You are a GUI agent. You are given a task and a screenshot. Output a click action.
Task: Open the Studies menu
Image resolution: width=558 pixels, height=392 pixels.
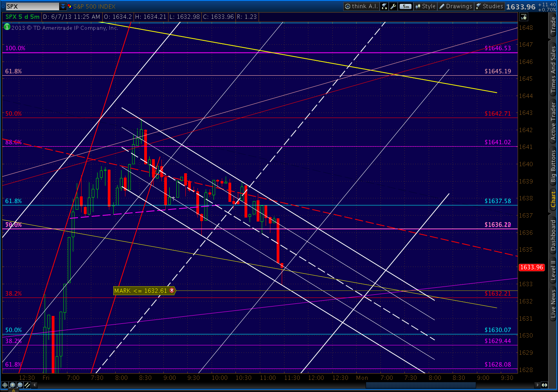(x=489, y=6)
